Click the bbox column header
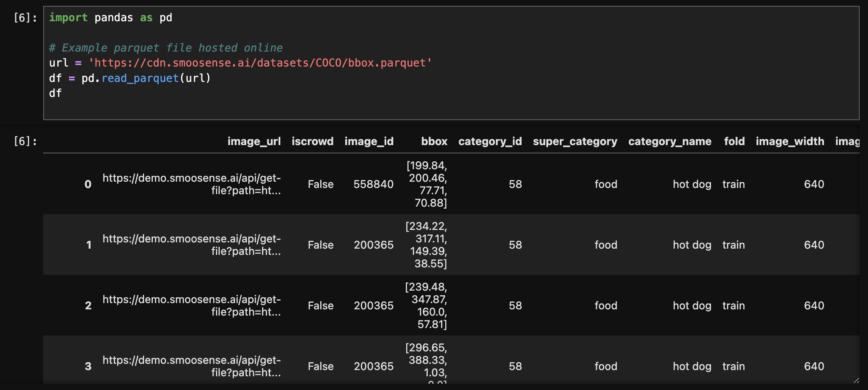This screenshot has width=868, height=390. [x=434, y=141]
